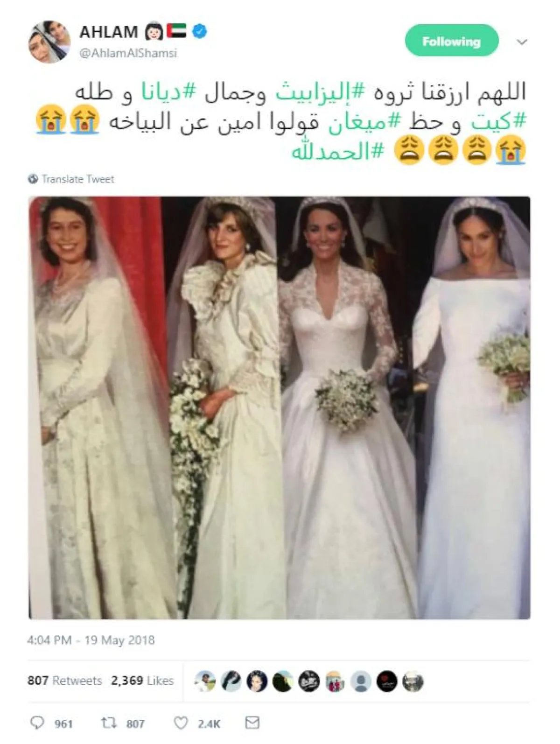Open the #الحمدلله hashtag

tap(338, 153)
